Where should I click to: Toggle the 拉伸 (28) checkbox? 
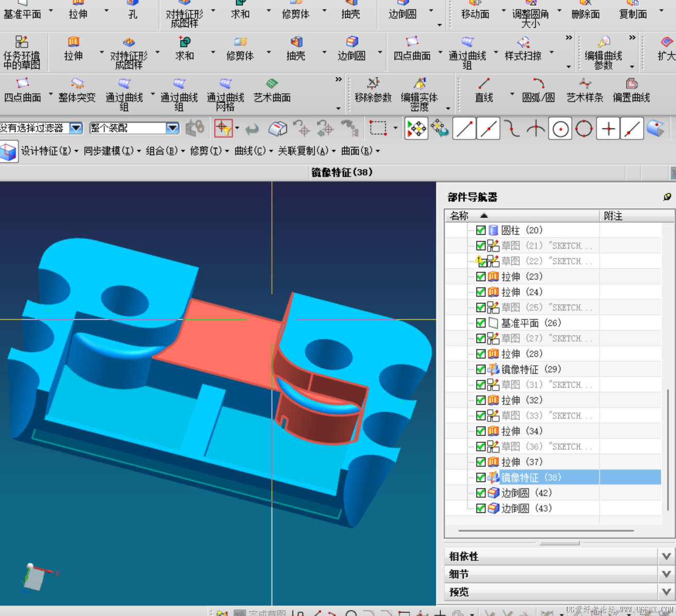click(481, 354)
